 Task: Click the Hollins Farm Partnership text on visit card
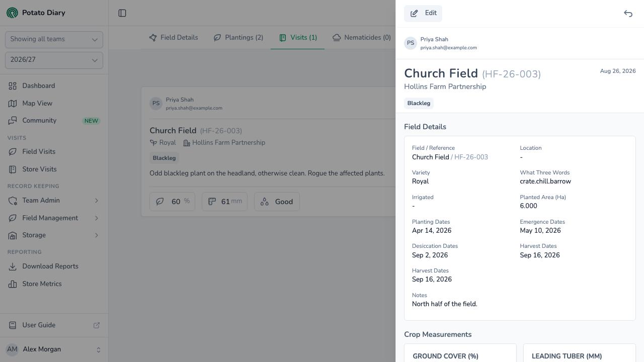[228, 143]
